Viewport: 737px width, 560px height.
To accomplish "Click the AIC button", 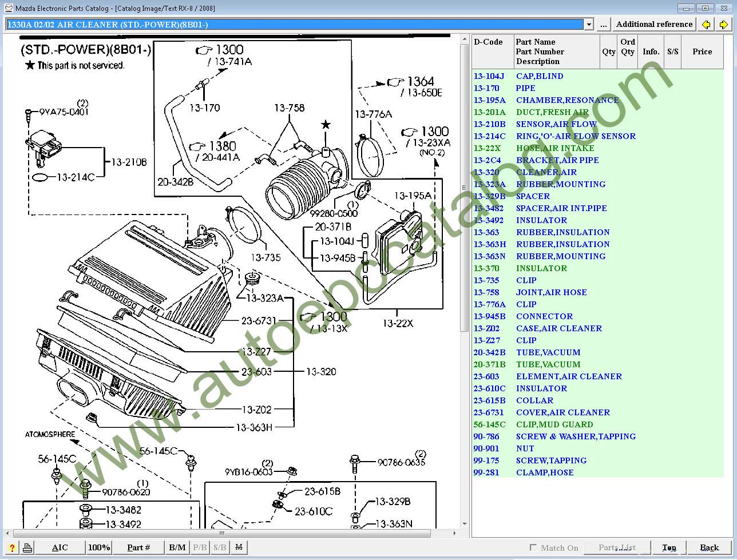I will pos(60,547).
